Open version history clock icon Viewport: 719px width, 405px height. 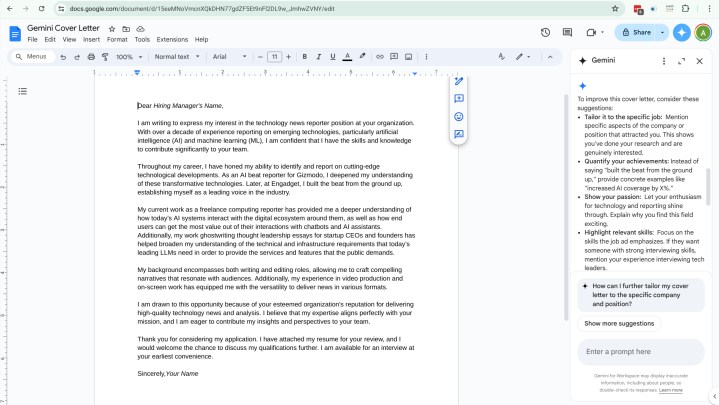[x=545, y=33]
